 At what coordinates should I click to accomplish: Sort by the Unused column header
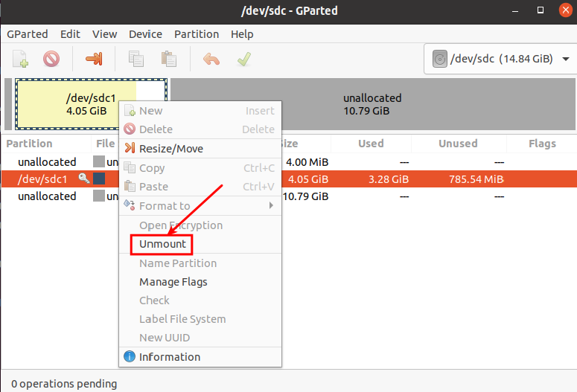coord(458,144)
